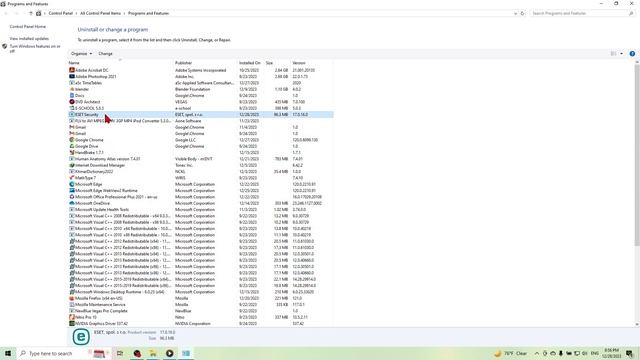Select the Adobe Acrobat DC program icon
The image size is (640, 360).
[x=72, y=70]
